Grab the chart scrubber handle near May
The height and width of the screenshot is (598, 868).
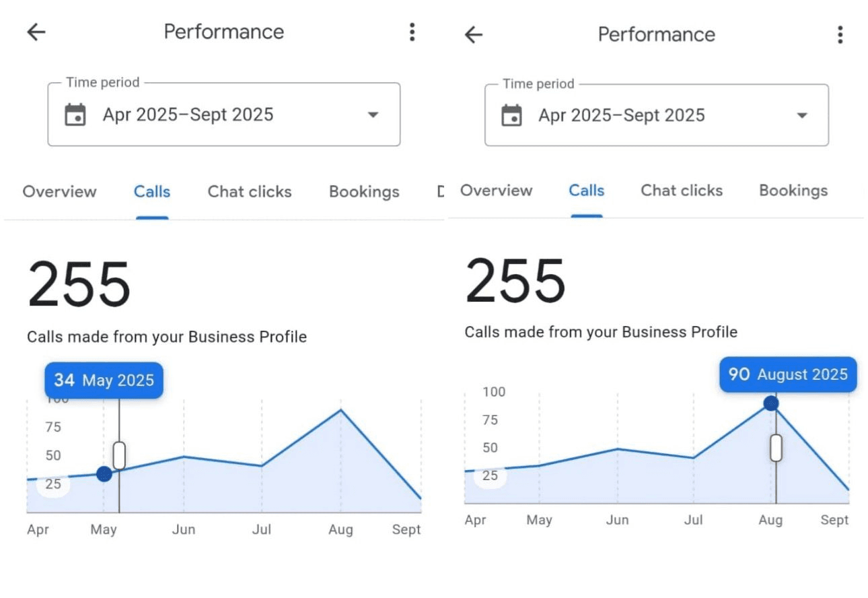(119, 455)
